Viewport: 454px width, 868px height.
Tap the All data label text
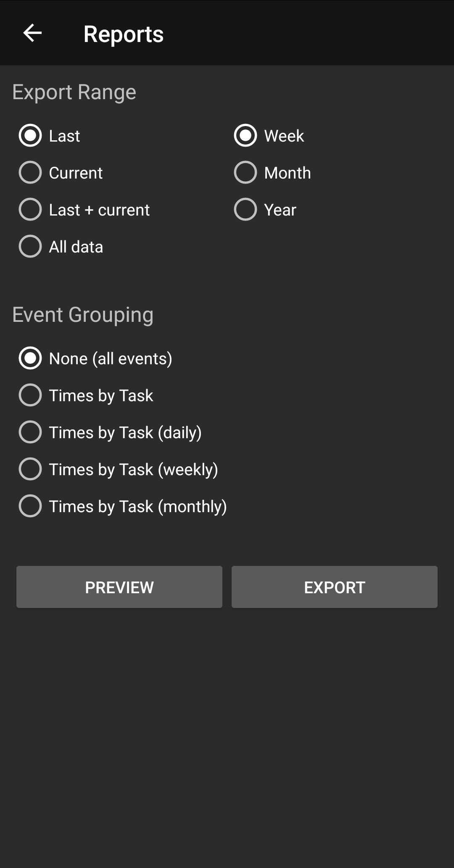76,247
